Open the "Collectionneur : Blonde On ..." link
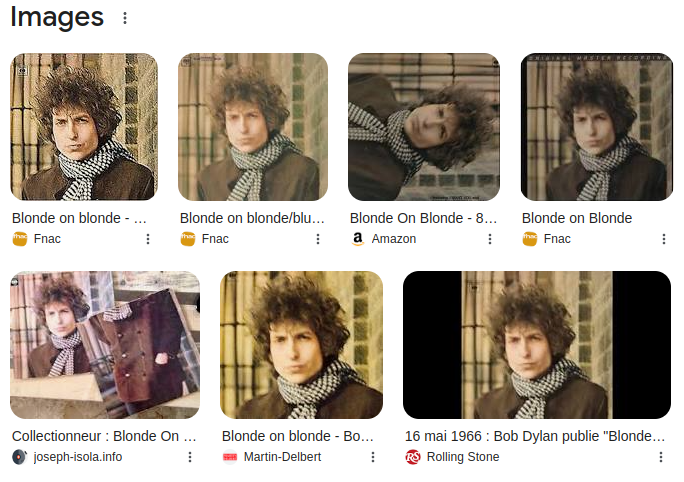Image resolution: width=684 pixels, height=482 pixels. 104,436
